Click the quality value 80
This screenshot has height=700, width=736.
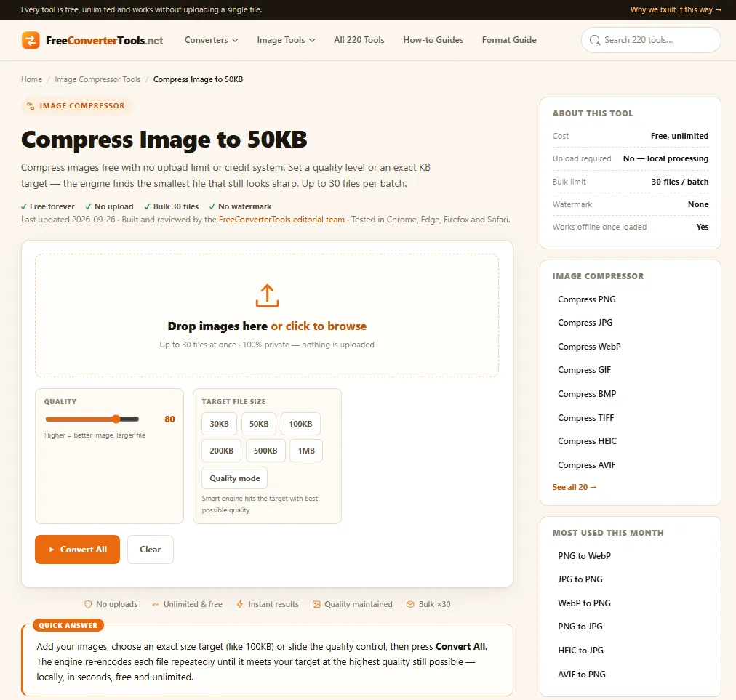(x=169, y=419)
